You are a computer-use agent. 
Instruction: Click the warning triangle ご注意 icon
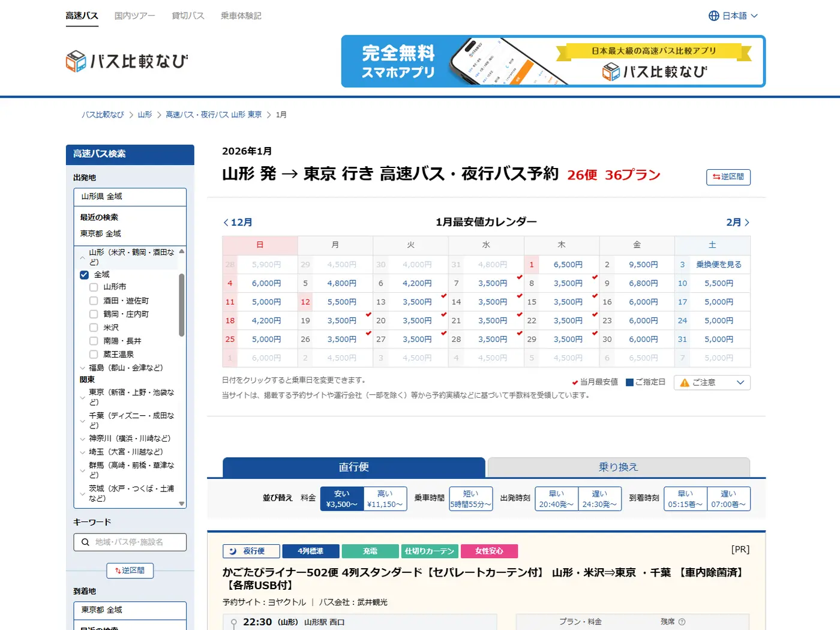(x=685, y=383)
